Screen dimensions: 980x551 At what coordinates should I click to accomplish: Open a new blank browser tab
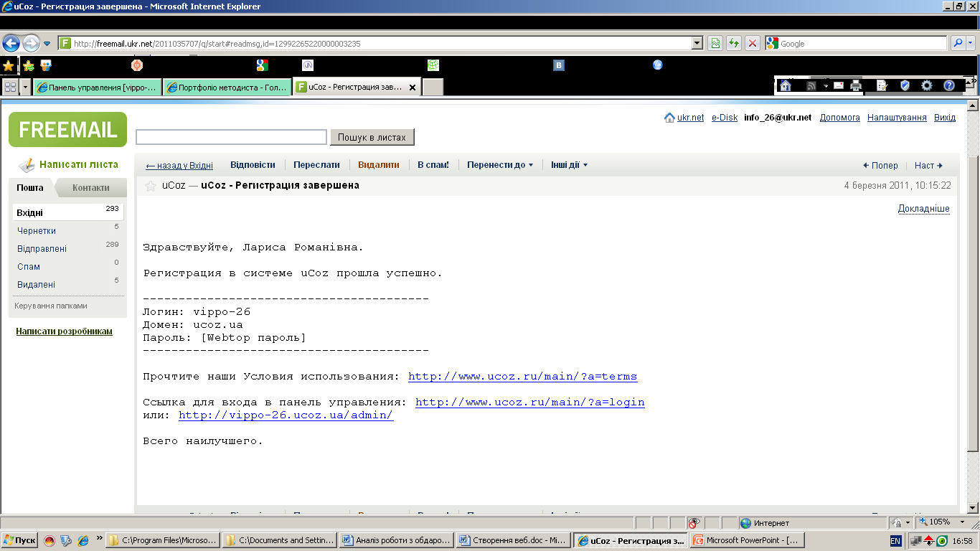pos(433,88)
